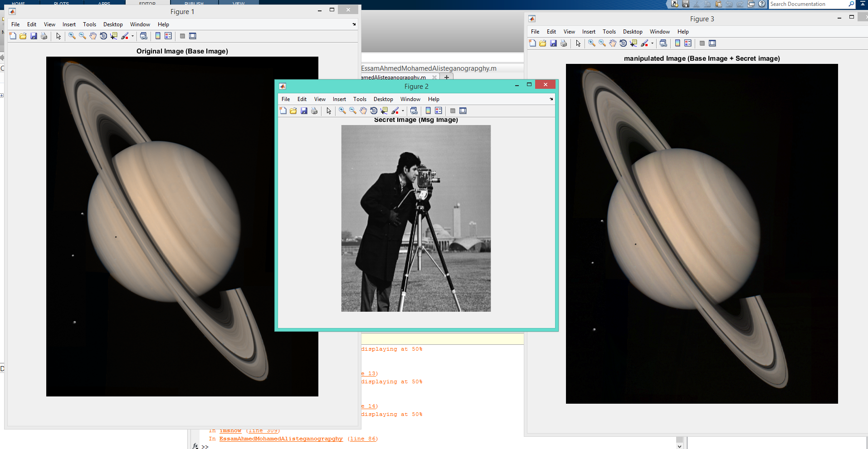Insert a legend in Figure 2
This screenshot has height=449, width=868.
tap(438, 111)
